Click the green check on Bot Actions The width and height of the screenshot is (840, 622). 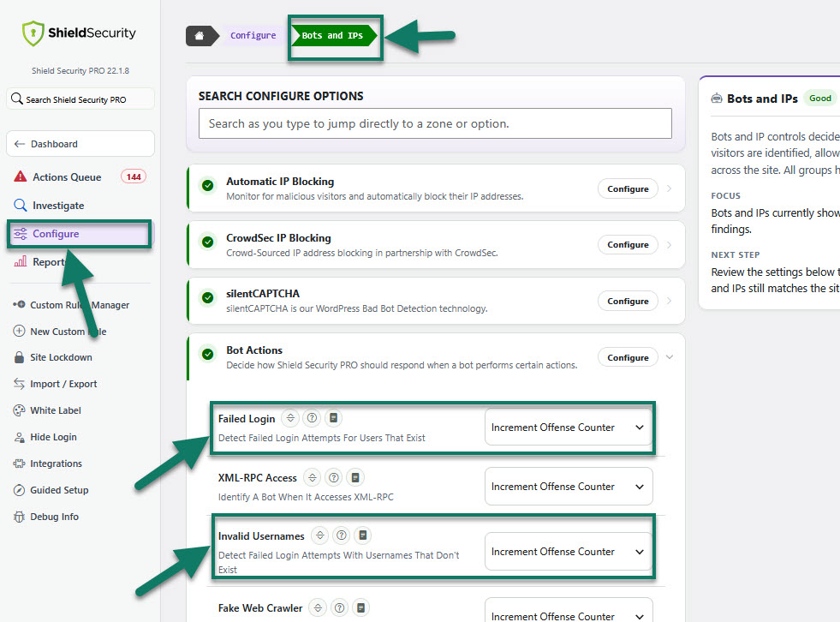point(208,354)
